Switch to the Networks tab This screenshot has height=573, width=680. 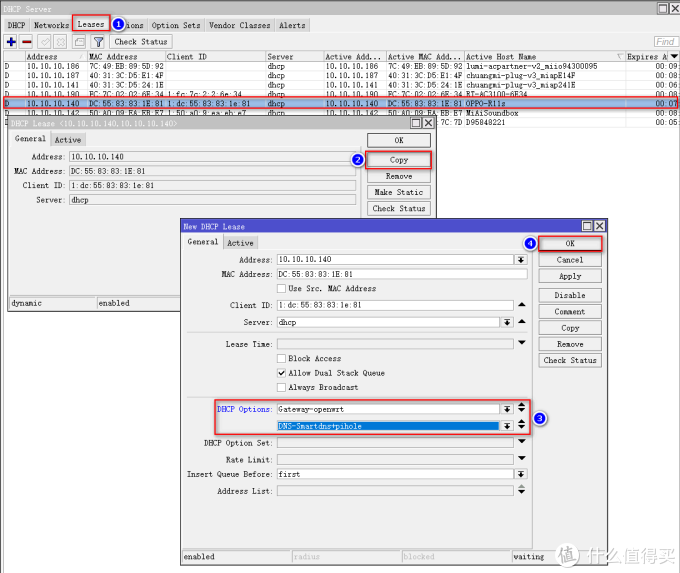point(51,25)
